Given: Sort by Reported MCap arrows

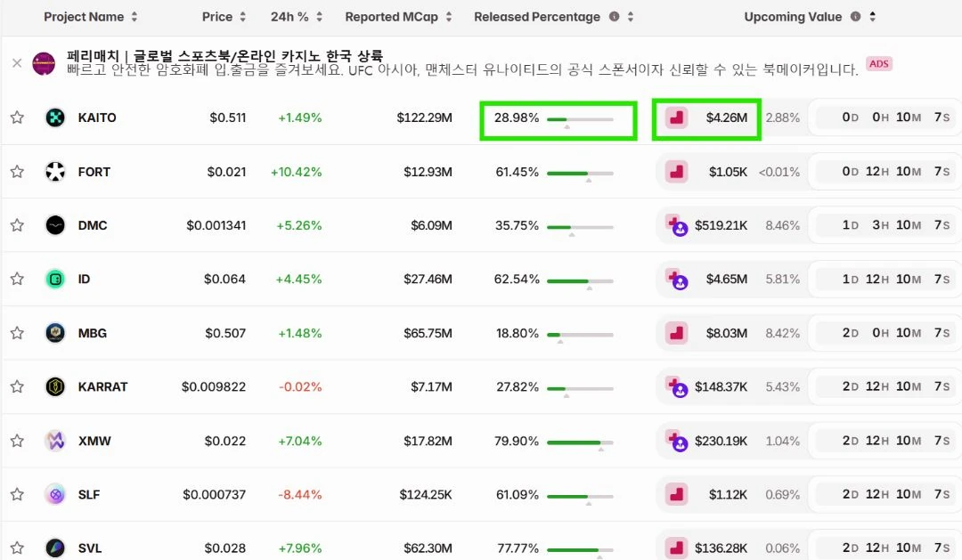Looking at the screenshot, I should (448, 17).
